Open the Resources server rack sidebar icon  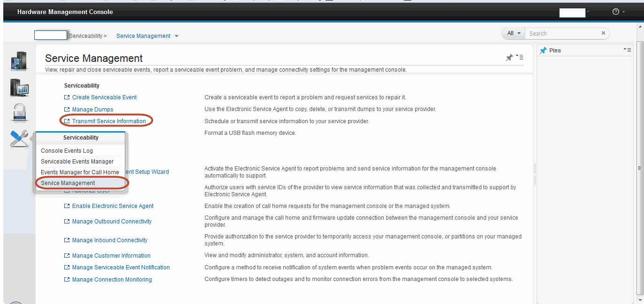(x=19, y=61)
